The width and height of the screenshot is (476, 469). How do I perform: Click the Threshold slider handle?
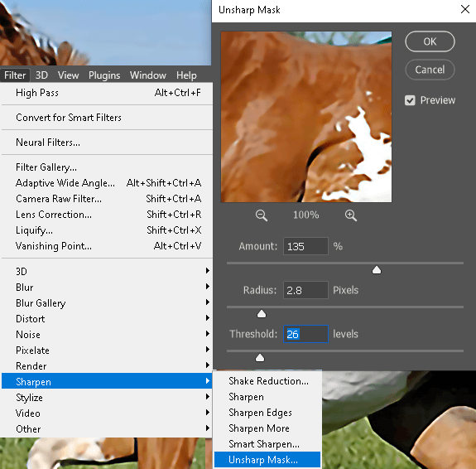pyautogui.click(x=260, y=358)
